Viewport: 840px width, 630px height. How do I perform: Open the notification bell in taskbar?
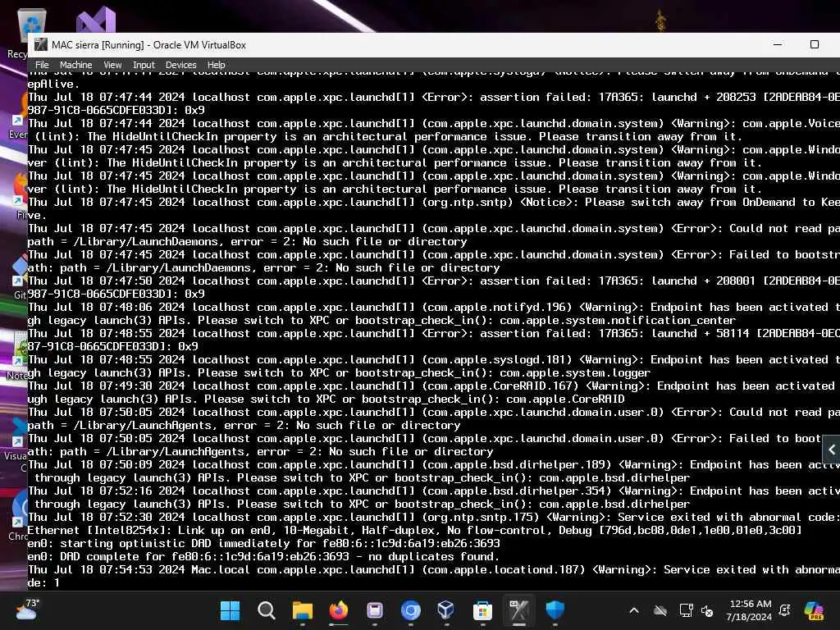pos(785,610)
